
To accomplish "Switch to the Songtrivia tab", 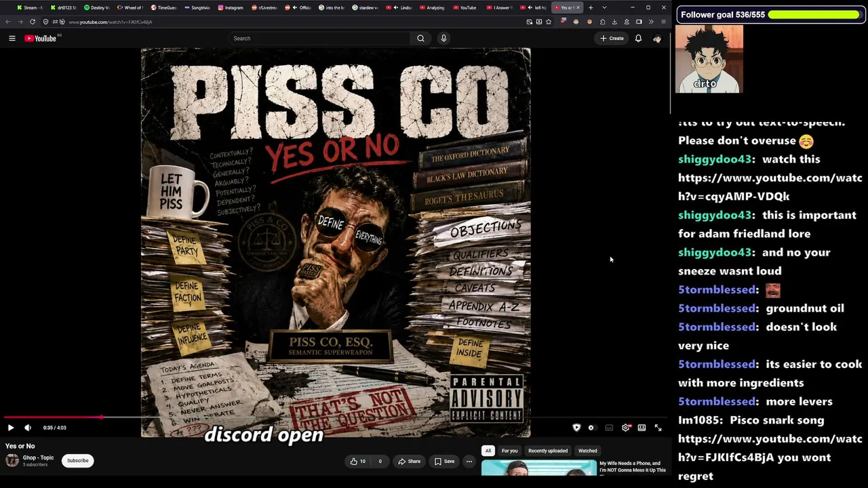I will (197, 7).
